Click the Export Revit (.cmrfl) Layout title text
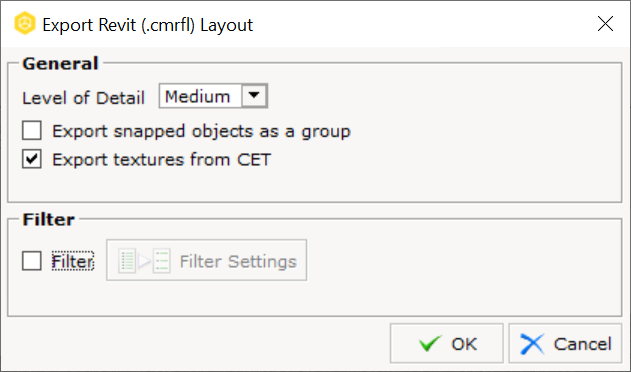Screen dimensions: 631x372 (148, 25)
